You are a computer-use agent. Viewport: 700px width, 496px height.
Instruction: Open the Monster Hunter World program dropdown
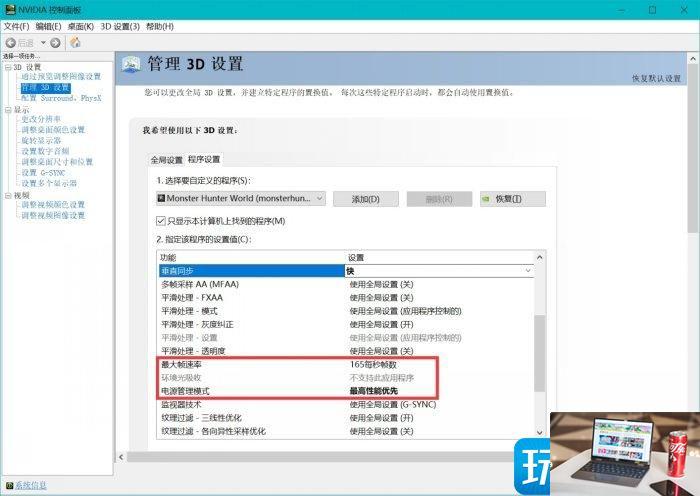241,198
